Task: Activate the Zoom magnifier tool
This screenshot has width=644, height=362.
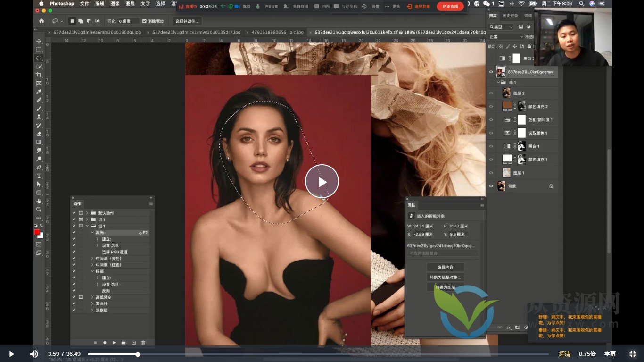Action: 39,209
